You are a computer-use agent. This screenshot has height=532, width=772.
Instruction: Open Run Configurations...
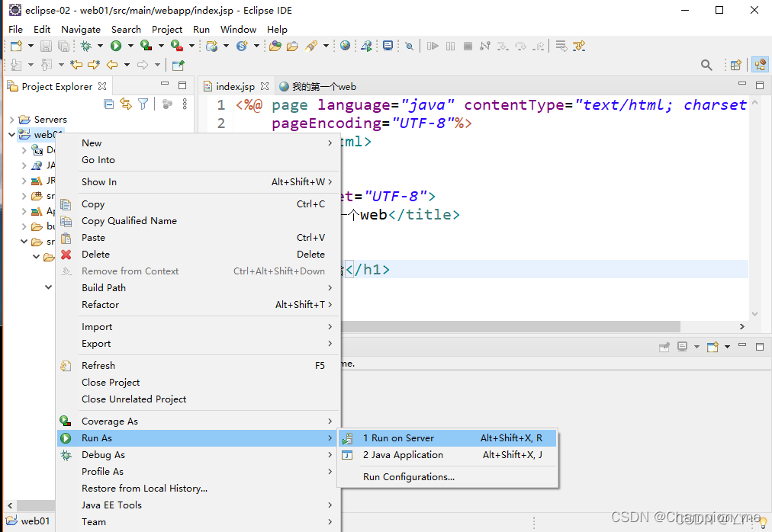point(448,477)
